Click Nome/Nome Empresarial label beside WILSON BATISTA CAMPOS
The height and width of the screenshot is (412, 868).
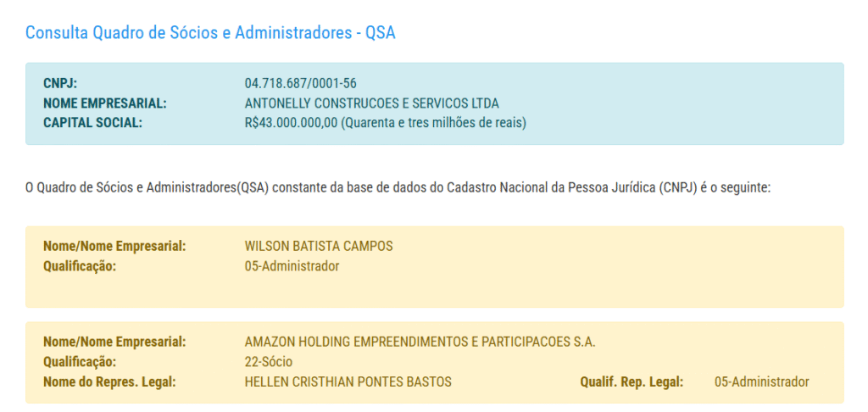(x=114, y=246)
